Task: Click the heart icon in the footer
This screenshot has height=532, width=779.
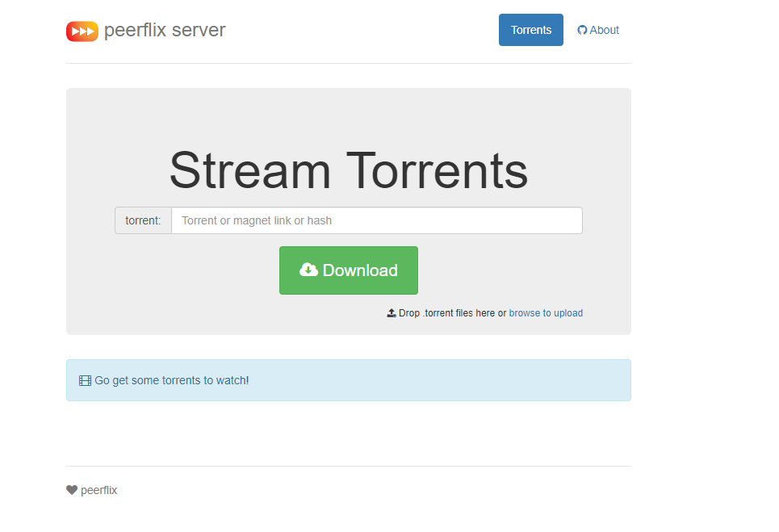Action: click(x=71, y=489)
